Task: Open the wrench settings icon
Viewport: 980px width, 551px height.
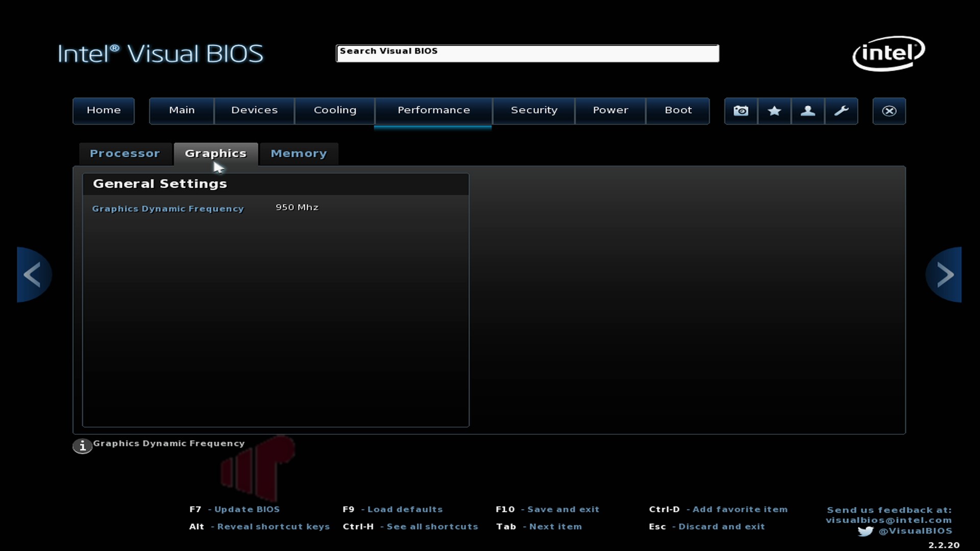Action: tap(841, 111)
